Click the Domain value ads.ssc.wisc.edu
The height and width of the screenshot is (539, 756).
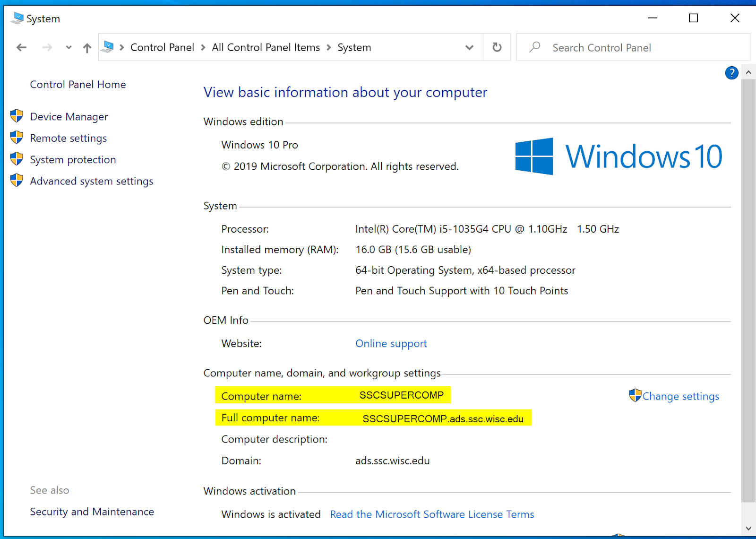[x=393, y=461]
